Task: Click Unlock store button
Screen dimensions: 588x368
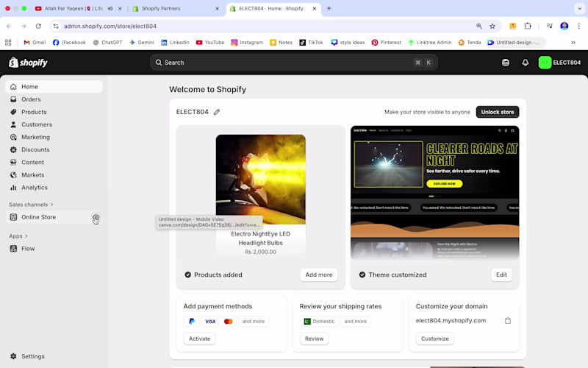Action: [x=498, y=112]
